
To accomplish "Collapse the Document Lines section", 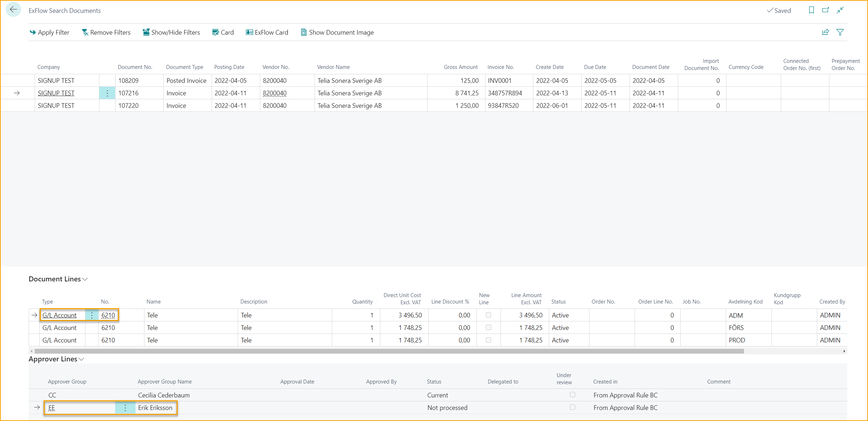I will pos(85,279).
